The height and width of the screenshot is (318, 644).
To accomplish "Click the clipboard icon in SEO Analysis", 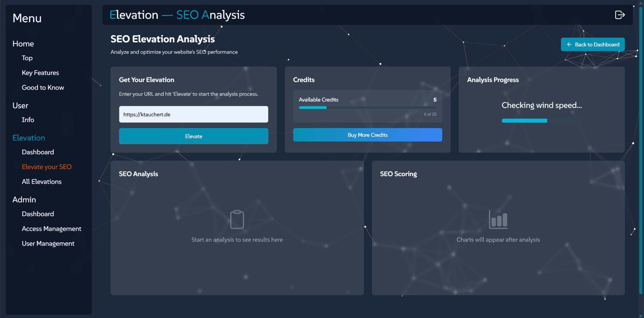I will (x=237, y=220).
